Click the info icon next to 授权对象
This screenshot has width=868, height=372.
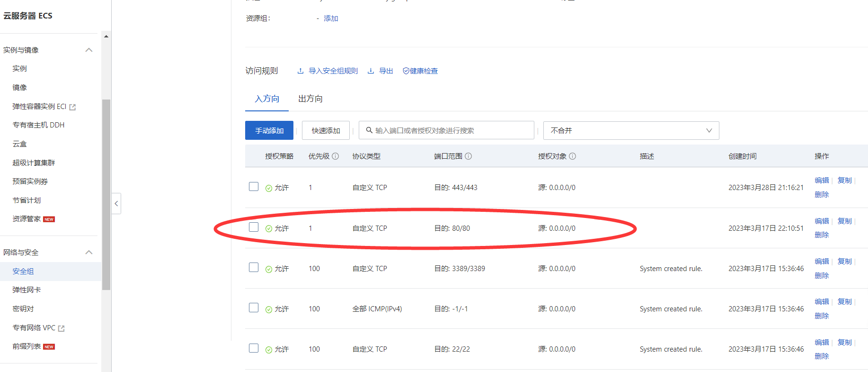click(572, 156)
